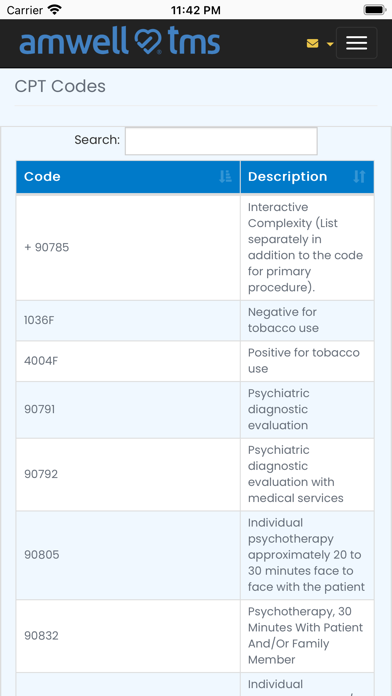Click code 90805 row

pos(195,555)
